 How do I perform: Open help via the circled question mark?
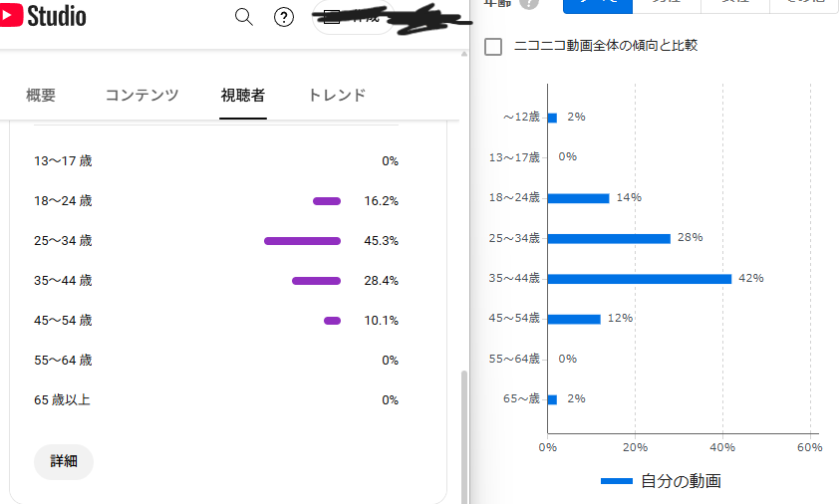(284, 17)
